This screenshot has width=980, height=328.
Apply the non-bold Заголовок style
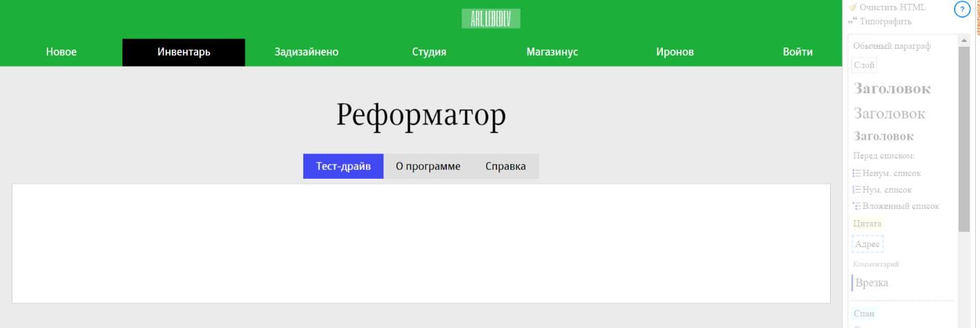tap(889, 113)
